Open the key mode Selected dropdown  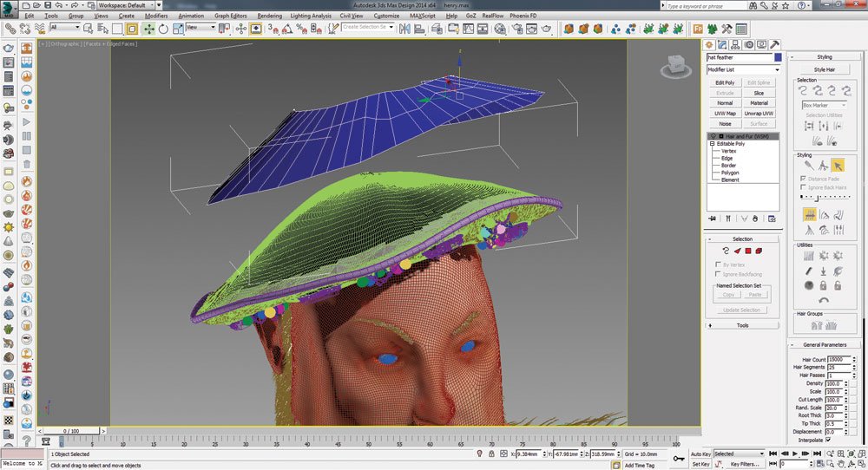tap(739, 454)
